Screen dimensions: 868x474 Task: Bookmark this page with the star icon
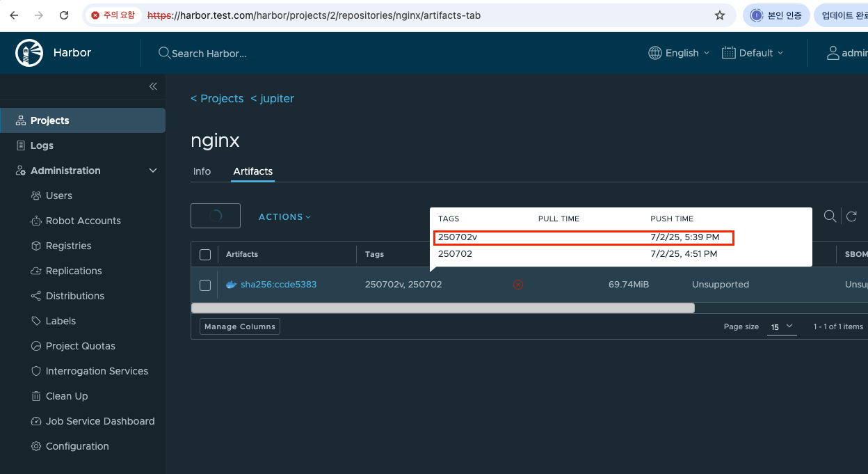720,15
